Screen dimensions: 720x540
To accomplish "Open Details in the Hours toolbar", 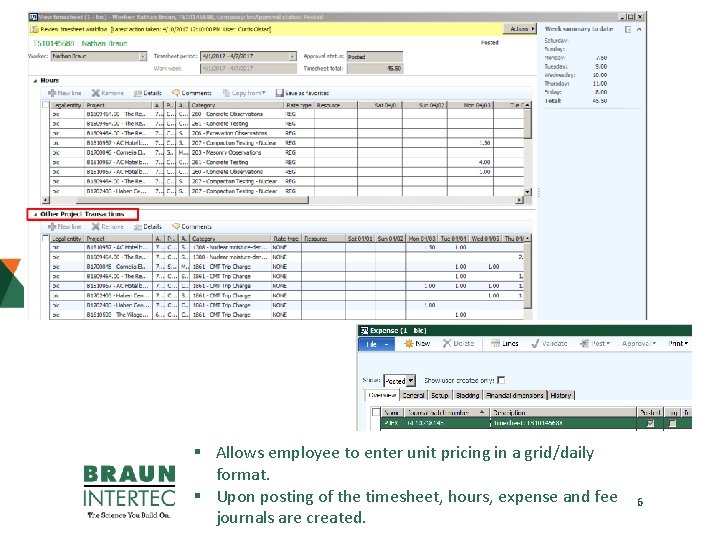I will point(148,93).
